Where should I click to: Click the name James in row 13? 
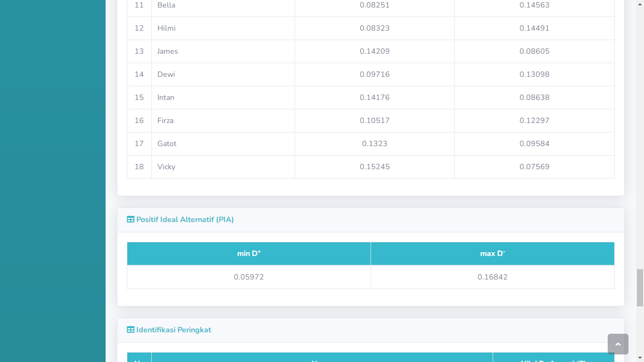click(168, 51)
